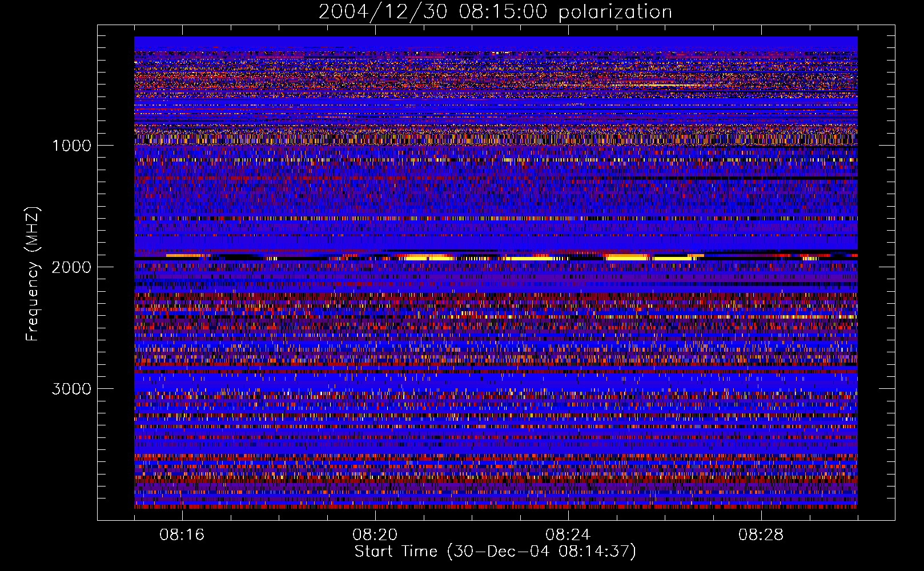Click the 08:20 time tick label
The width and height of the screenshot is (924, 571).
375,535
